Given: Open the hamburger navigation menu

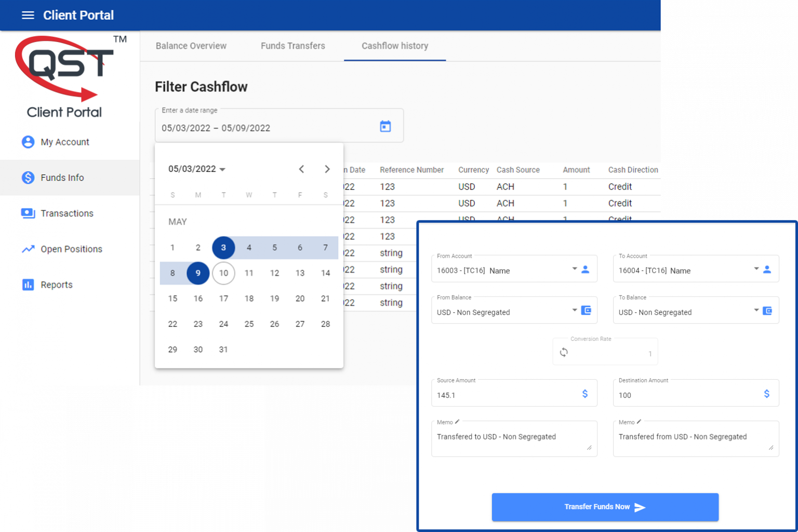Looking at the screenshot, I should click(28, 15).
